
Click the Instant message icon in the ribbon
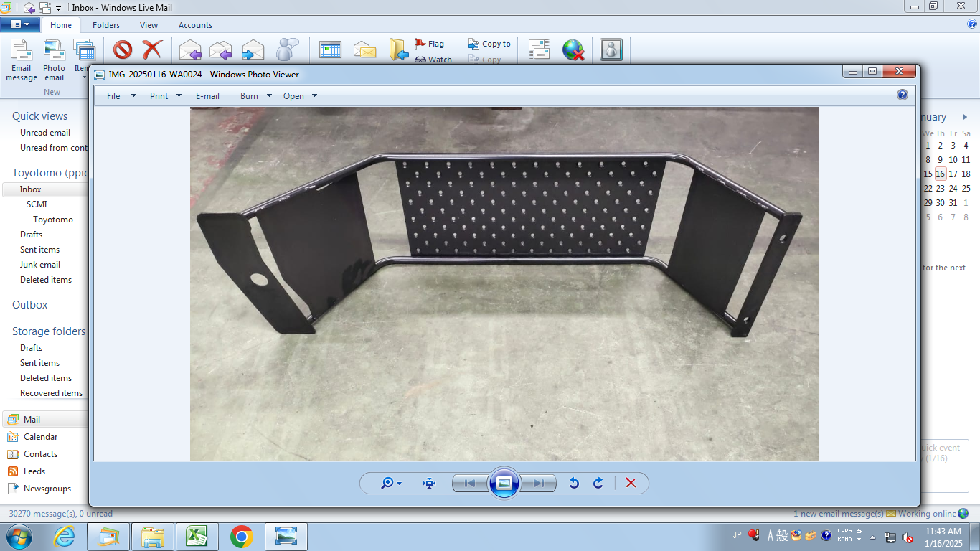click(x=287, y=50)
